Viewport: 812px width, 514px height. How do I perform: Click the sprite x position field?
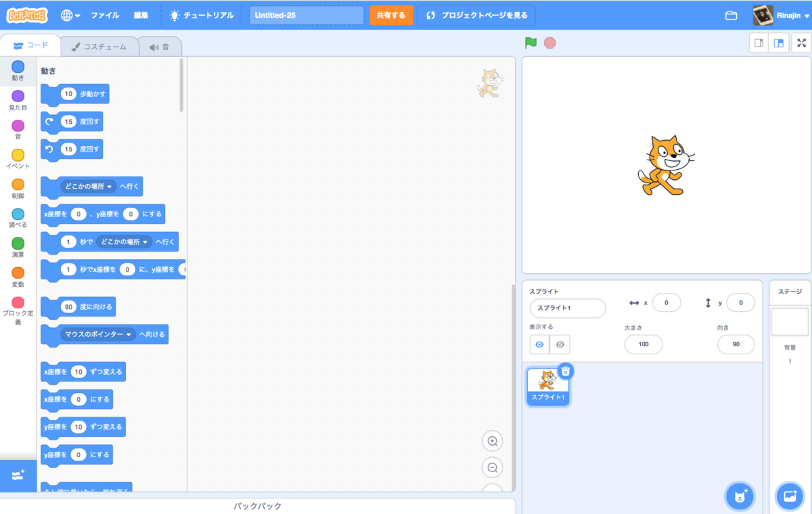coord(667,303)
